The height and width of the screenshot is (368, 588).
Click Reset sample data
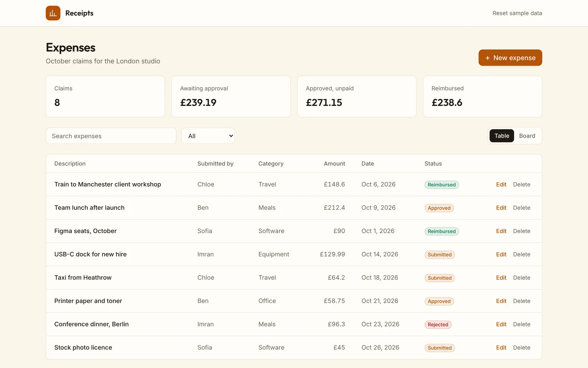[x=517, y=13]
